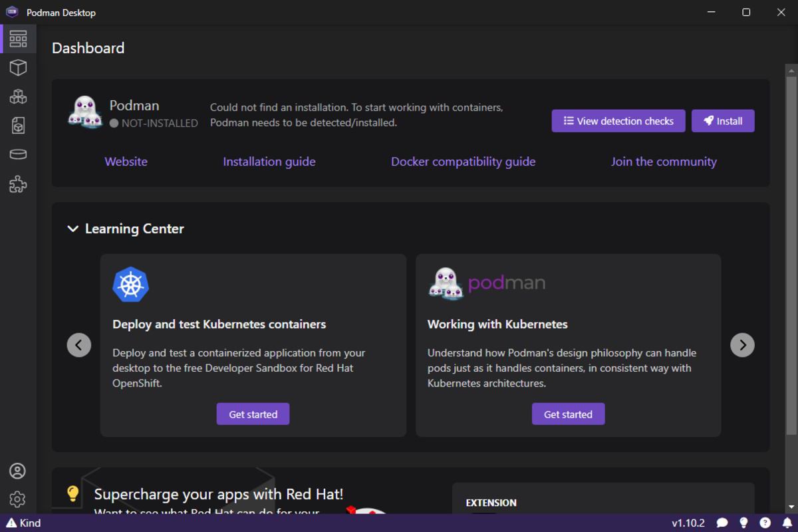The width and height of the screenshot is (798, 532).
Task: Click the Kind warning in the status bar
Action: [21, 523]
